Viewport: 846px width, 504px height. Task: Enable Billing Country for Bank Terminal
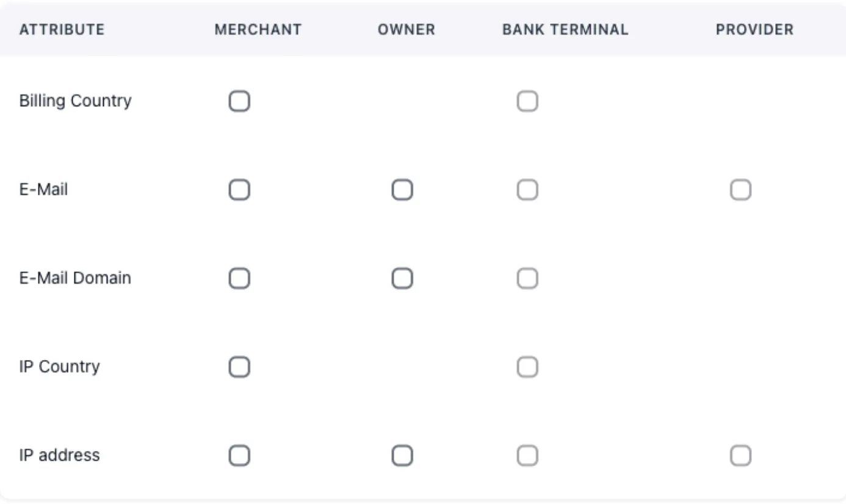527,101
